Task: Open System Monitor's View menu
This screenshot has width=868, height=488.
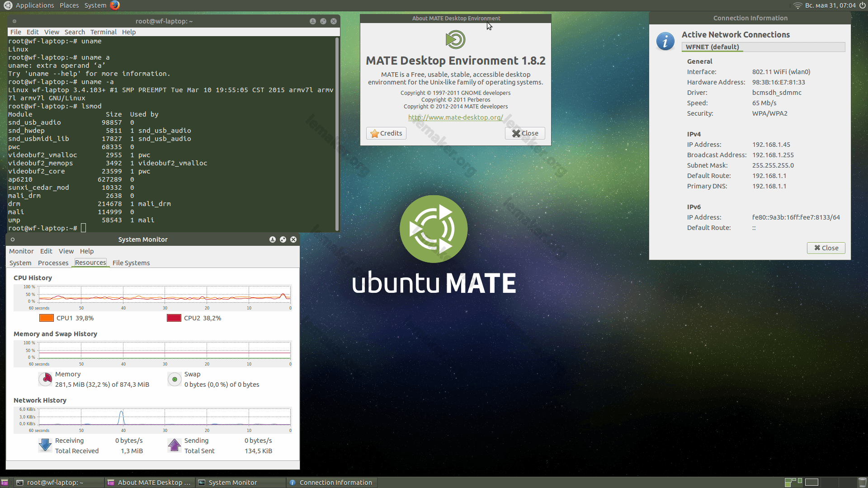Action: click(x=66, y=251)
